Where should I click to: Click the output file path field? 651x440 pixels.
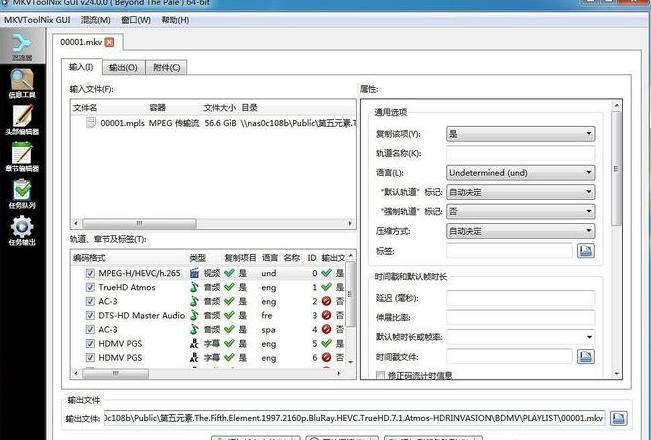pyautogui.click(x=354, y=418)
